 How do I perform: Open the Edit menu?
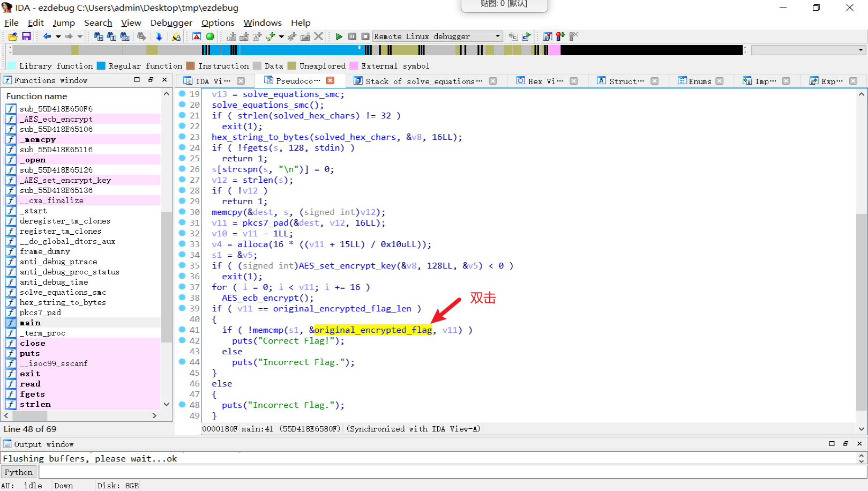[36, 23]
